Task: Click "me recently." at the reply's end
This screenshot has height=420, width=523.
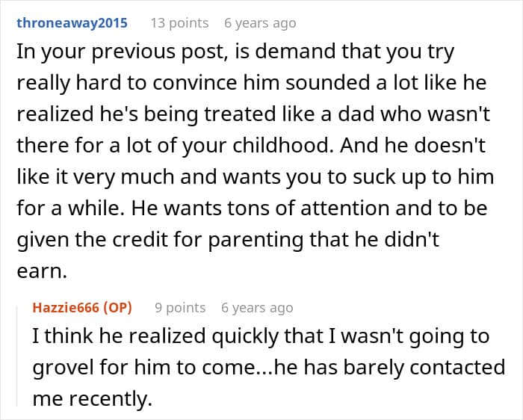Action: click(x=93, y=399)
